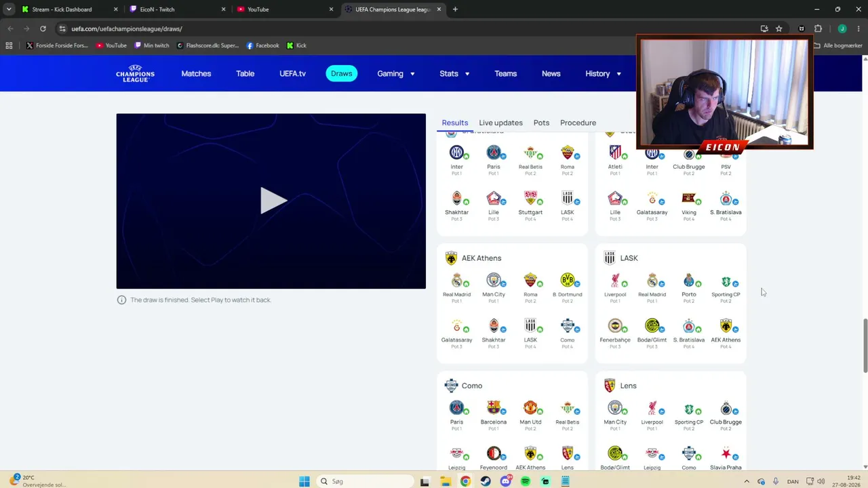Select the Draws navigation pill

[x=341, y=73]
